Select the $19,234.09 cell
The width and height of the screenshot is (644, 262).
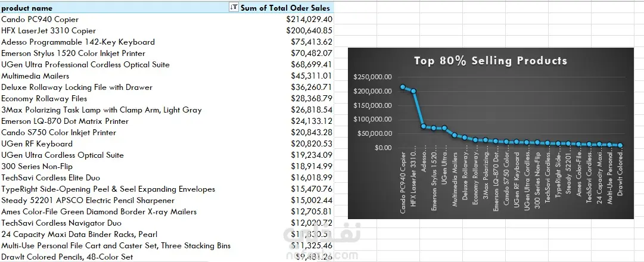(x=312, y=155)
